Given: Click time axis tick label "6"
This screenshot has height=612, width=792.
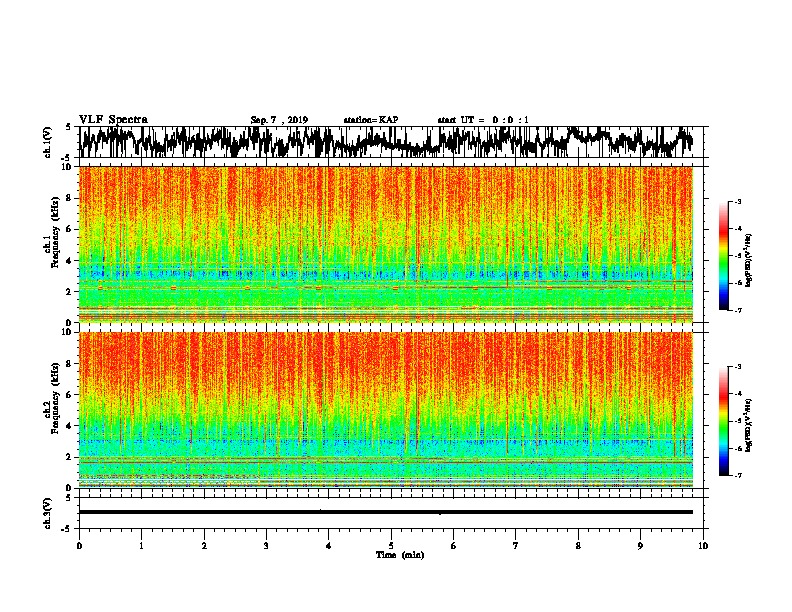Looking at the screenshot, I should click(x=453, y=546).
